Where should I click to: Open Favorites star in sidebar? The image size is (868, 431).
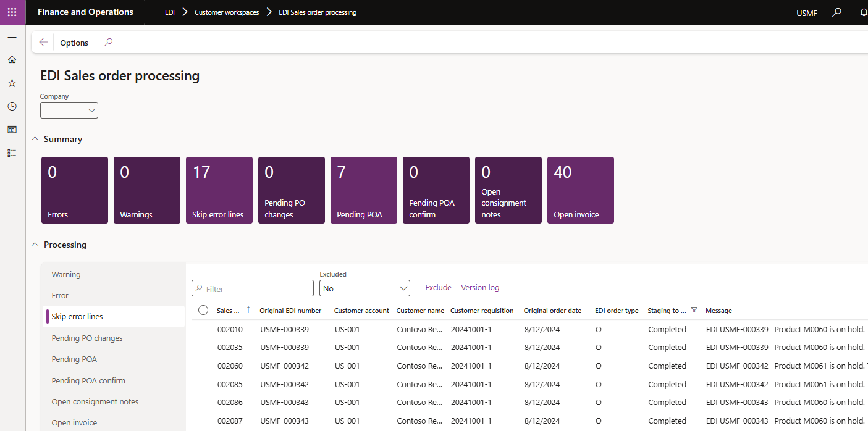click(12, 83)
